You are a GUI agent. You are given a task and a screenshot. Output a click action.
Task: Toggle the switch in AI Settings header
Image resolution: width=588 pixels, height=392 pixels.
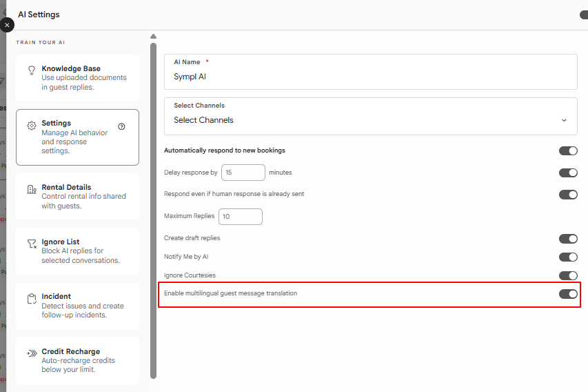(584, 14)
